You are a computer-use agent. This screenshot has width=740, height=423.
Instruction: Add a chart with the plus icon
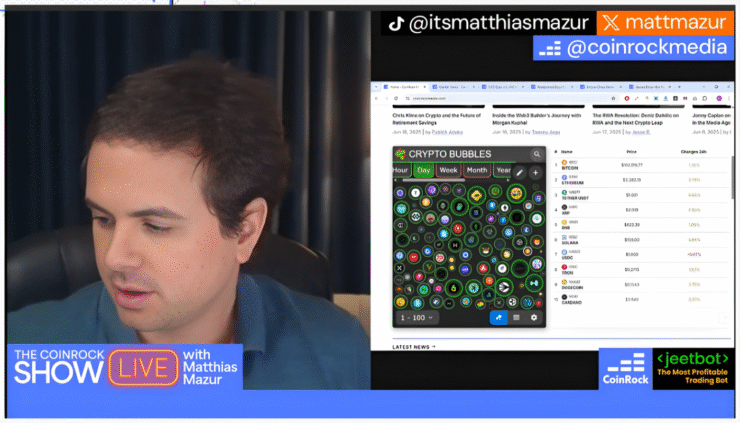point(535,173)
